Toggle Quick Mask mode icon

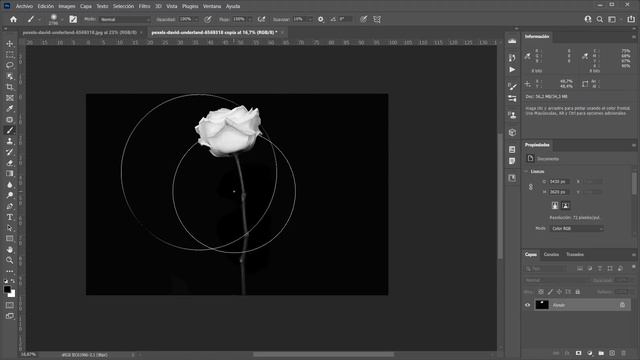[x=10, y=305]
